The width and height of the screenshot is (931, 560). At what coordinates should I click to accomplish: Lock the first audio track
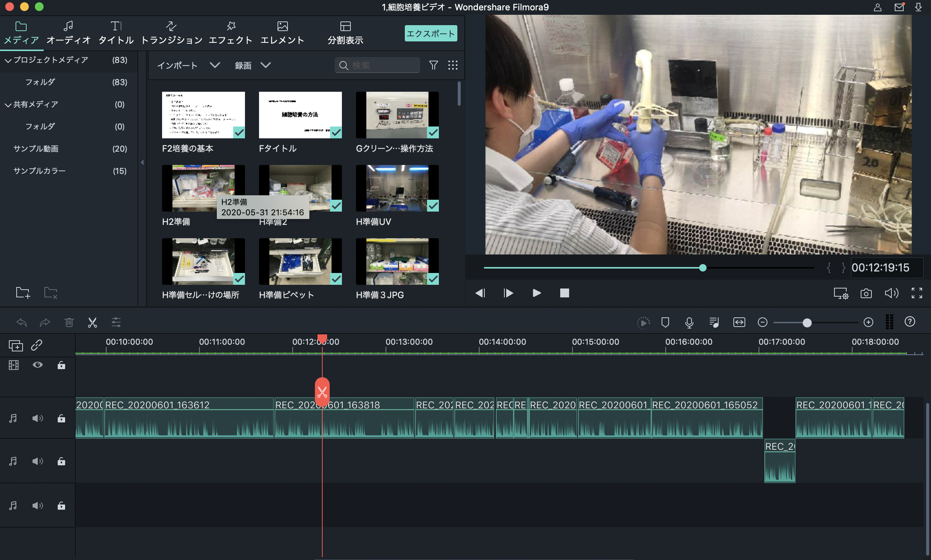click(x=61, y=418)
